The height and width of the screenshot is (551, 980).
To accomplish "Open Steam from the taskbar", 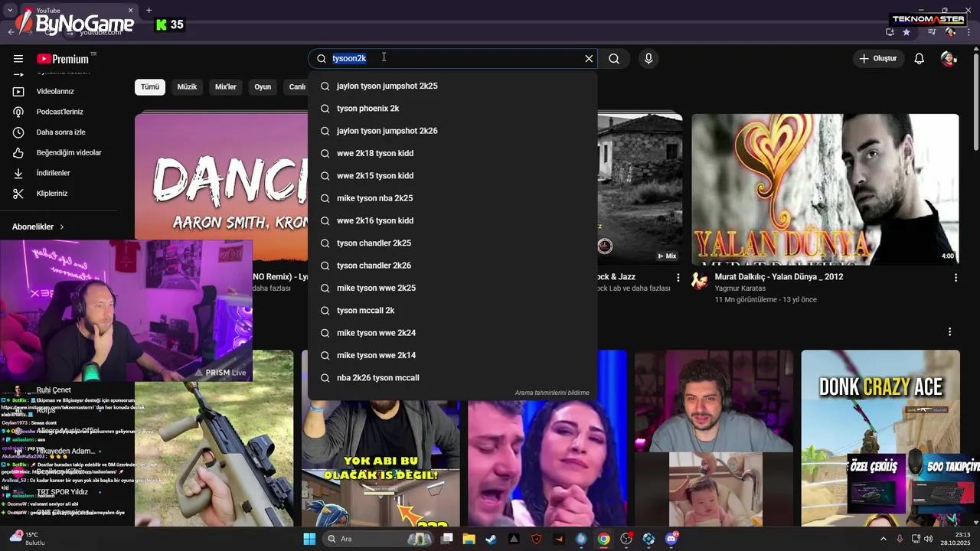I will click(491, 539).
